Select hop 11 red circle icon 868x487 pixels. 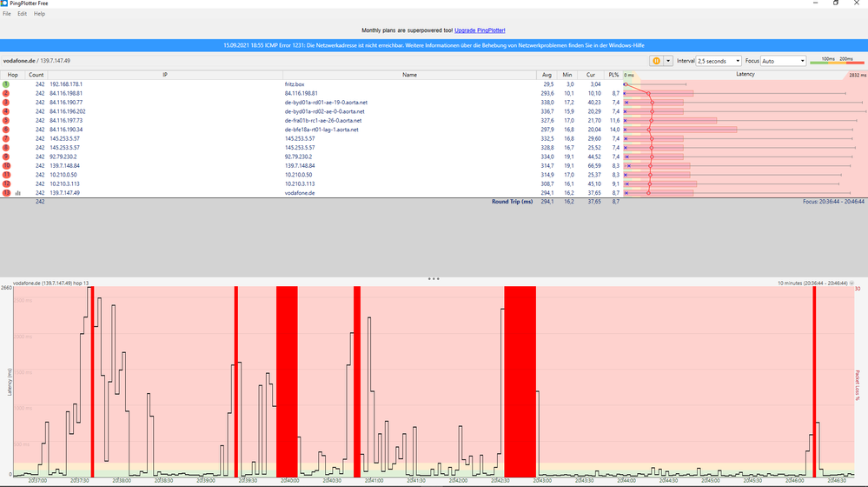coord(6,175)
